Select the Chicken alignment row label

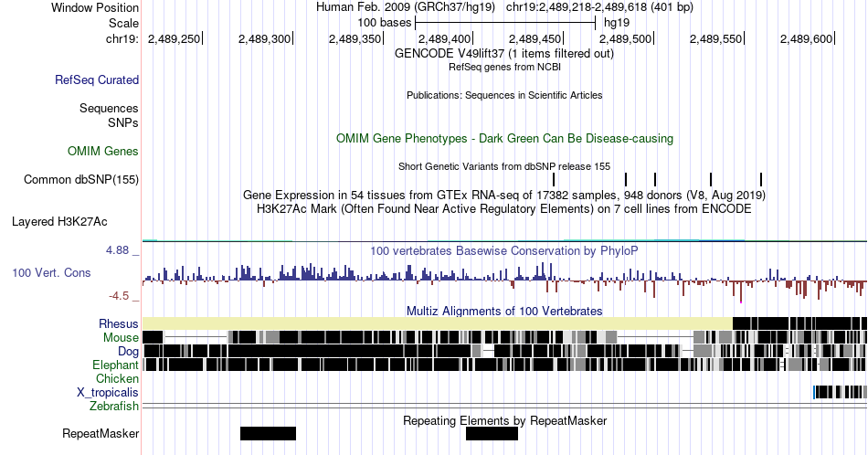click(x=117, y=378)
